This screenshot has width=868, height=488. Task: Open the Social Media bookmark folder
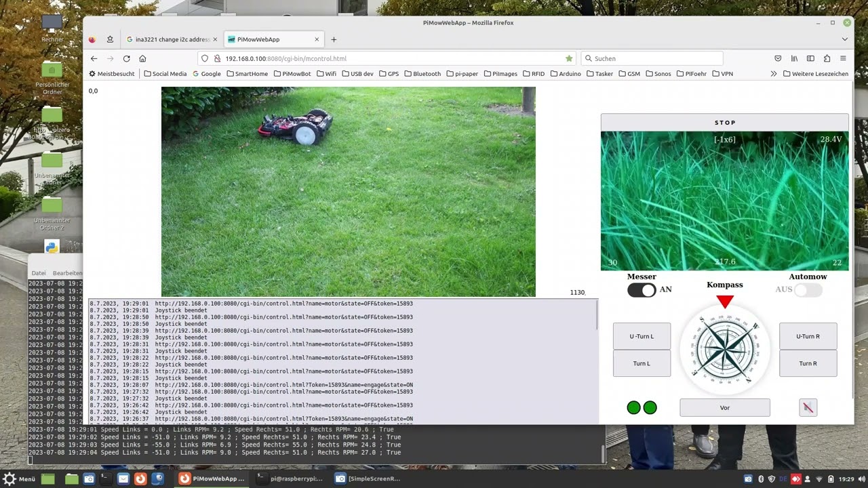tap(165, 73)
